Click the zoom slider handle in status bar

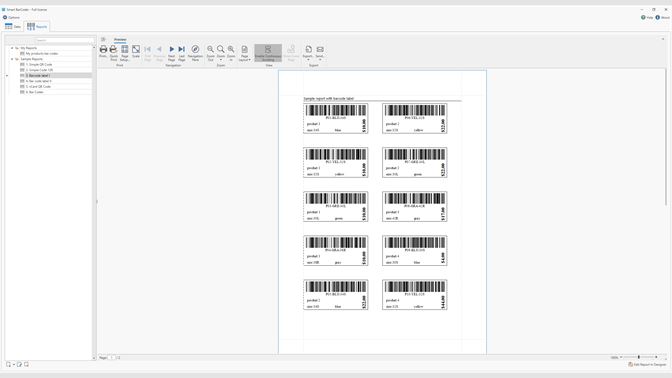point(639,357)
